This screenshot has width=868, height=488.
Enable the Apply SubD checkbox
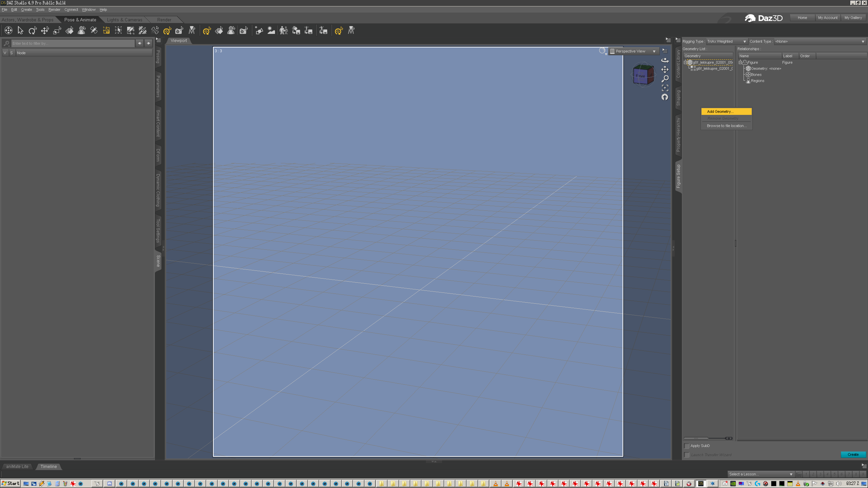[x=687, y=446]
